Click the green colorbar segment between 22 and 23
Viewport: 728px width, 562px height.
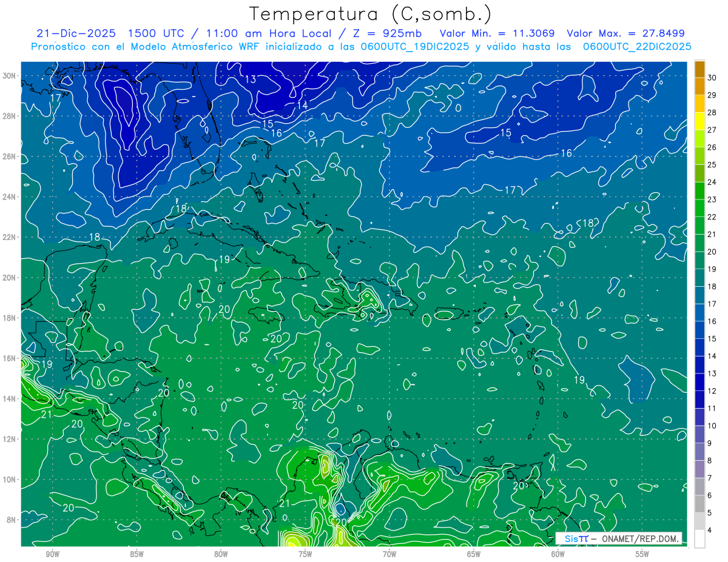tap(699, 209)
